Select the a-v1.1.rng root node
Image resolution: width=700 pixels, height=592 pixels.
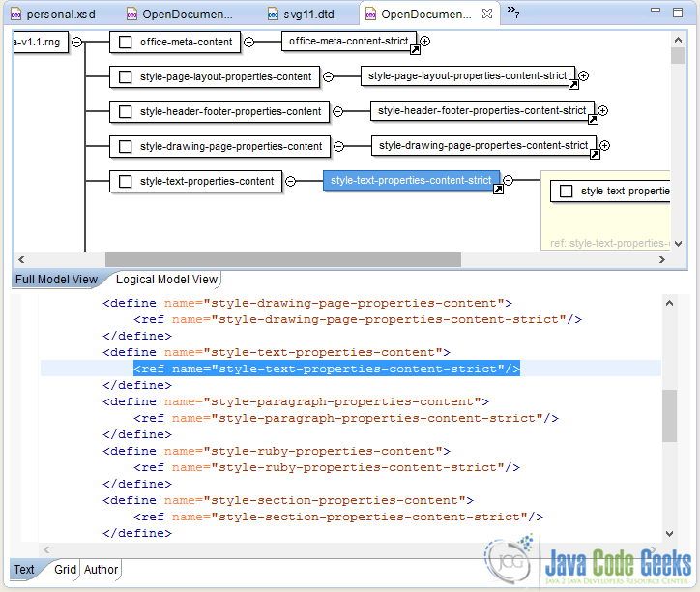(41, 42)
